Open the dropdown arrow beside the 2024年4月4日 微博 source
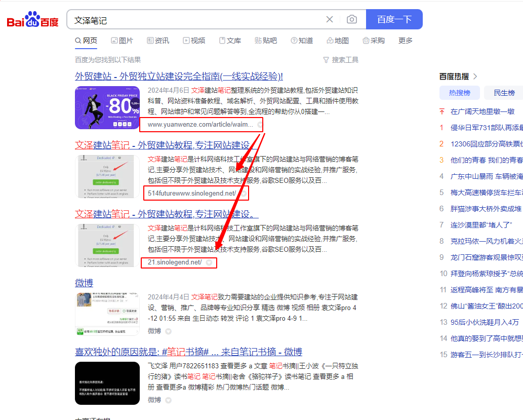 click(x=169, y=331)
